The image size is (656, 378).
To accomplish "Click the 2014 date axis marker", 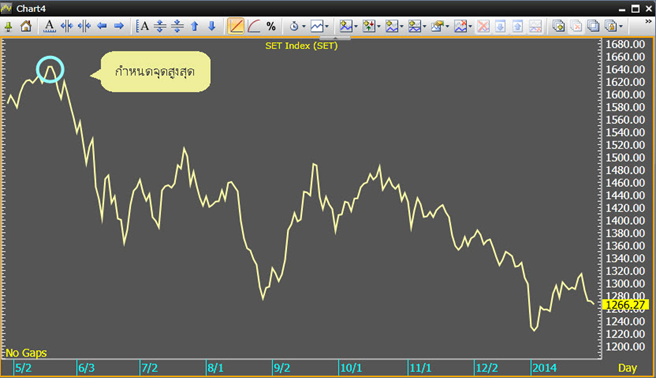I will click(544, 368).
